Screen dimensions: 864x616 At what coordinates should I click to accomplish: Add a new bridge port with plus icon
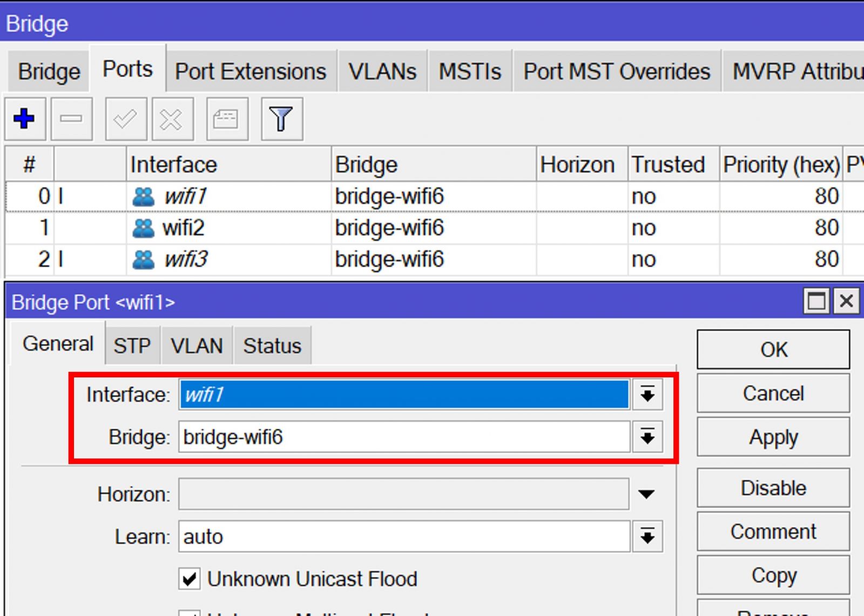click(25, 119)
